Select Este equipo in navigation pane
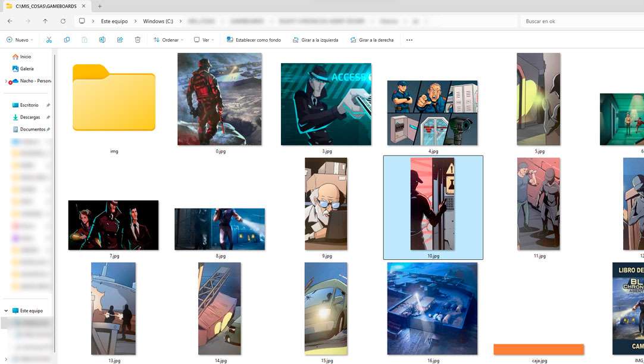Viewport: 644px width, 364px height. [31, 310]
